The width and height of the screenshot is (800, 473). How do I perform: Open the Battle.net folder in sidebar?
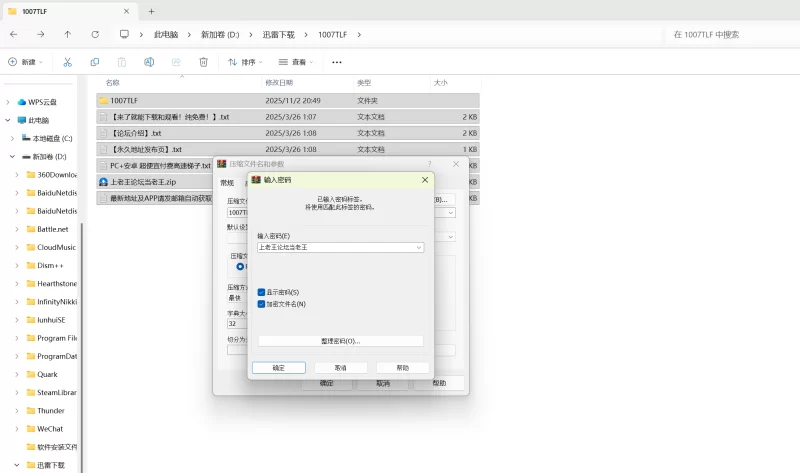(53, 229)
